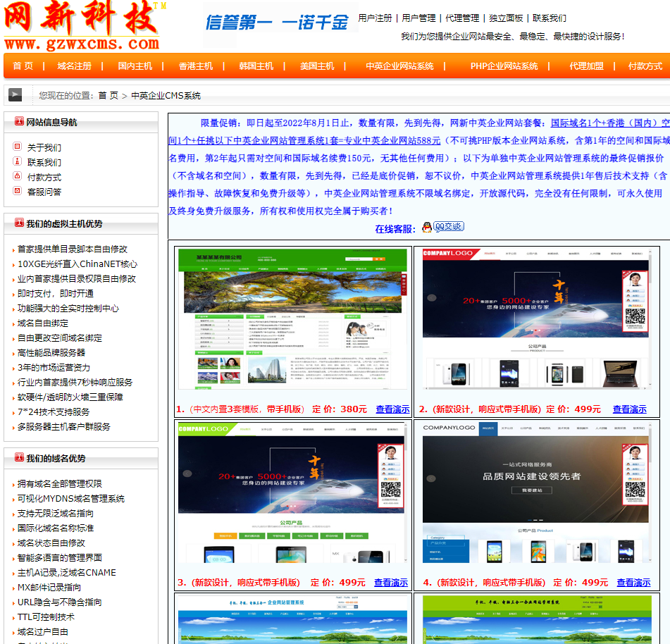Click the icon beside 关于我们
The width and height of the screenshot is (670, 644).
pos(17,147)
